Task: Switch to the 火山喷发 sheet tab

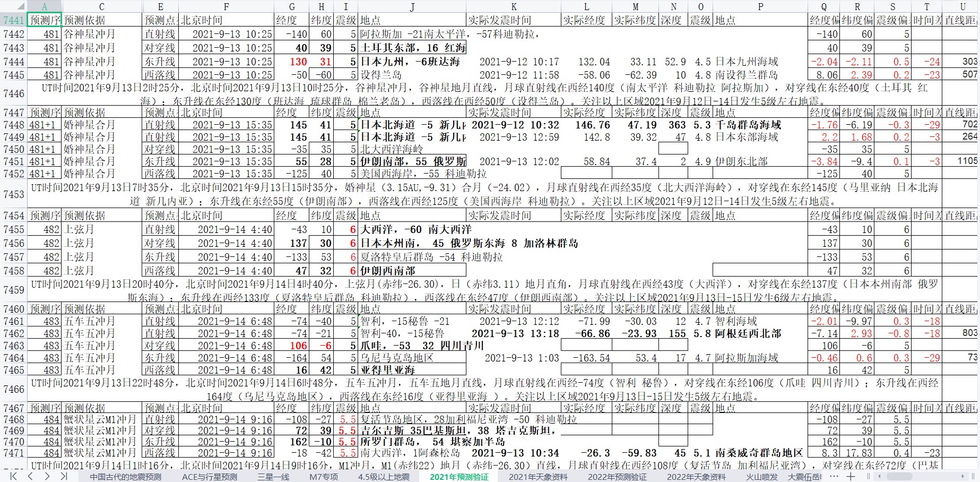Action: tap(761, 477)
